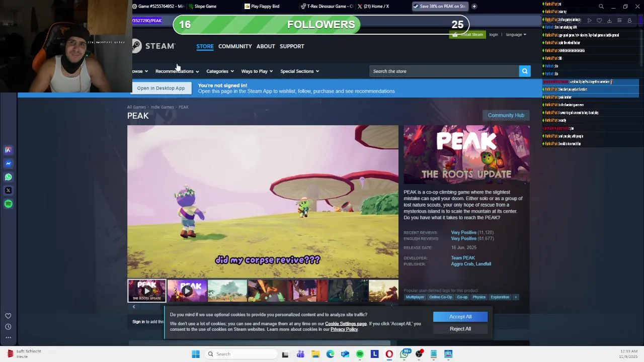Click the Install Steam button
Screen dimensions: 644x362
coord(467,35)
